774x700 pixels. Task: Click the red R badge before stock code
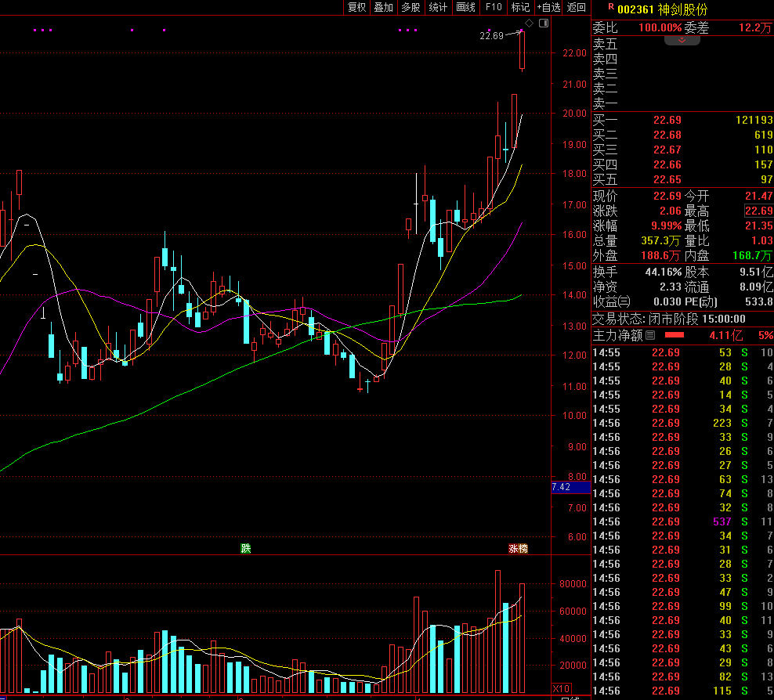point(610,6)
